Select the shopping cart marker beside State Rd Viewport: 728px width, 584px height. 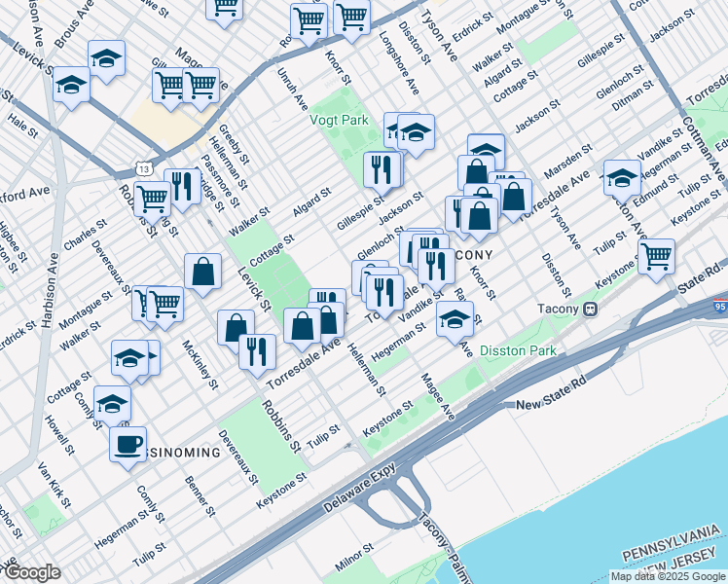click(656, 257)
